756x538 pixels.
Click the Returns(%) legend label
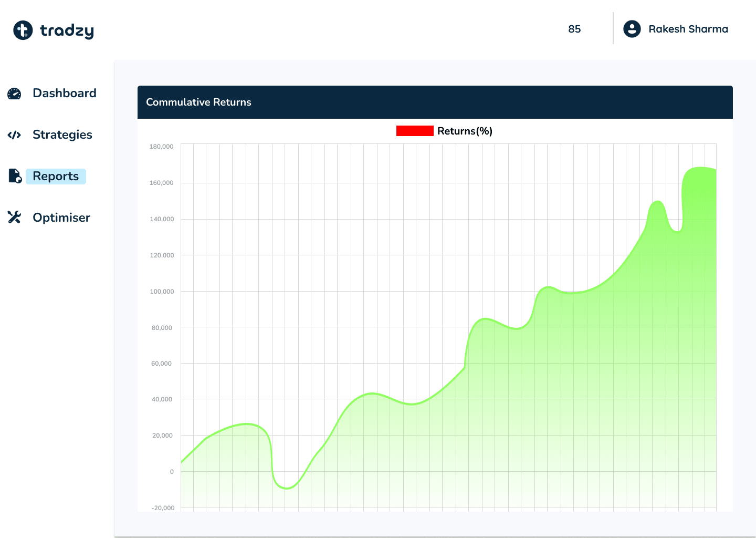465,131
